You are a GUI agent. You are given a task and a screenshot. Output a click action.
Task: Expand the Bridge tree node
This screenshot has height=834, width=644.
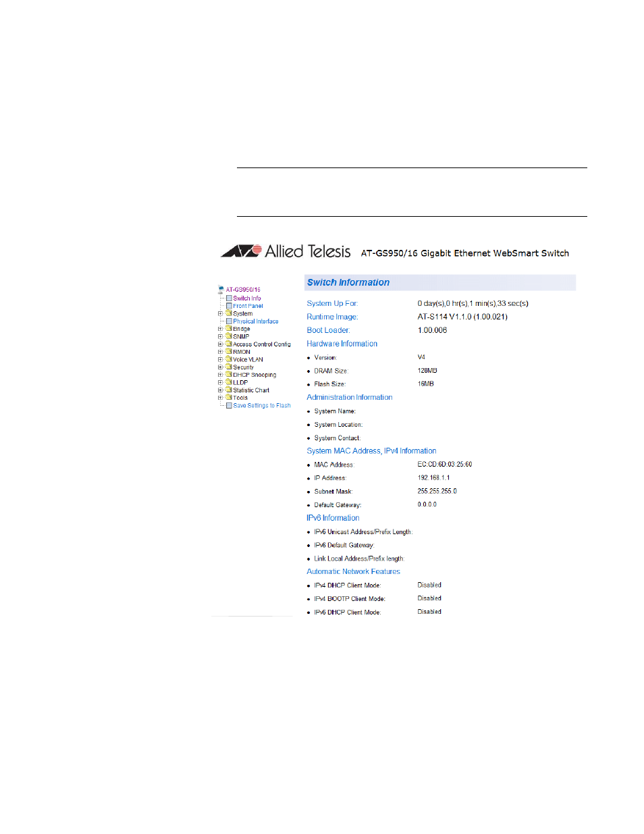[220, 329]
